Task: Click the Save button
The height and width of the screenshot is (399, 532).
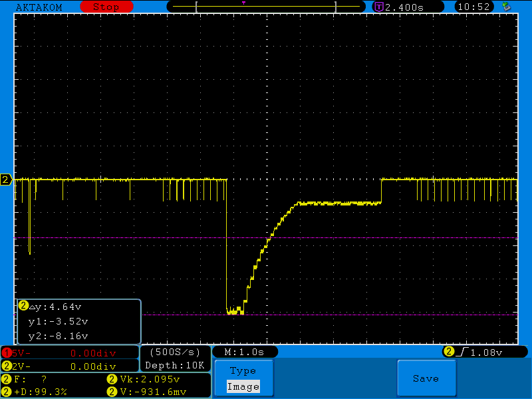Action: 426,378
